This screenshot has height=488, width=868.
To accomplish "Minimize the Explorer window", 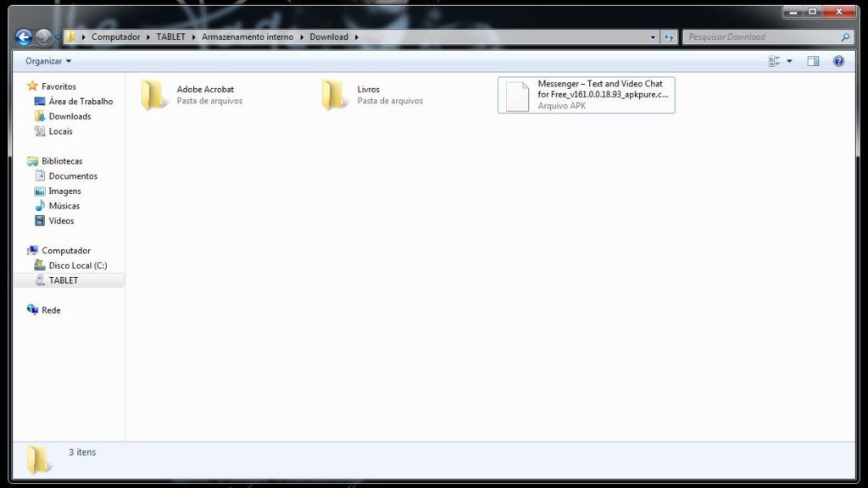I will pos(793,12).
